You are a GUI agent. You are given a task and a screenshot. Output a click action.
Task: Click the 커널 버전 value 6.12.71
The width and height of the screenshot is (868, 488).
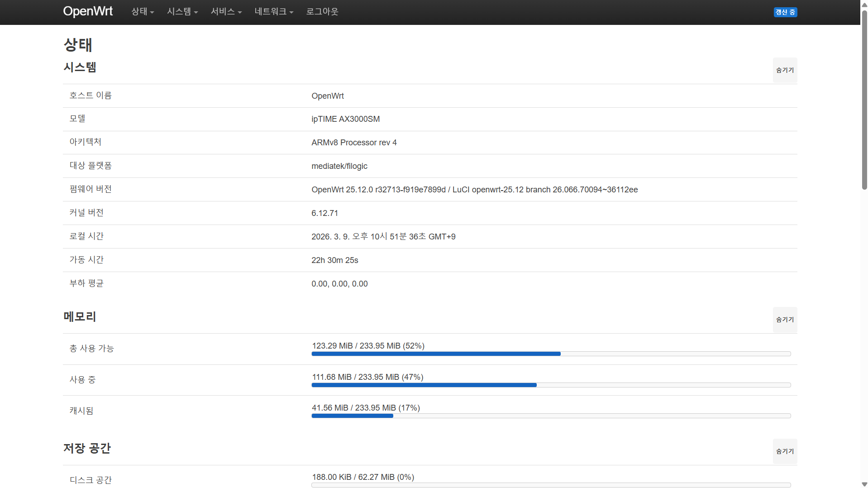point(324,213)
